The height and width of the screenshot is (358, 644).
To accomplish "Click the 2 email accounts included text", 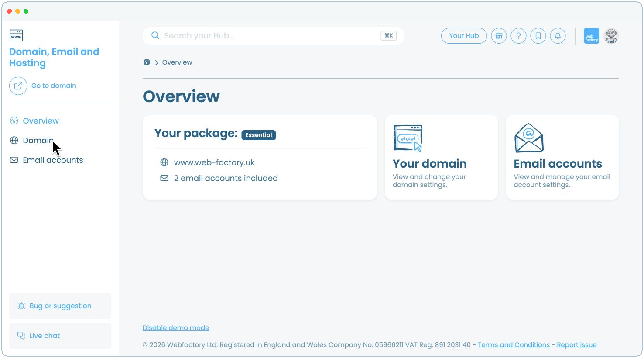I will 226,178.
